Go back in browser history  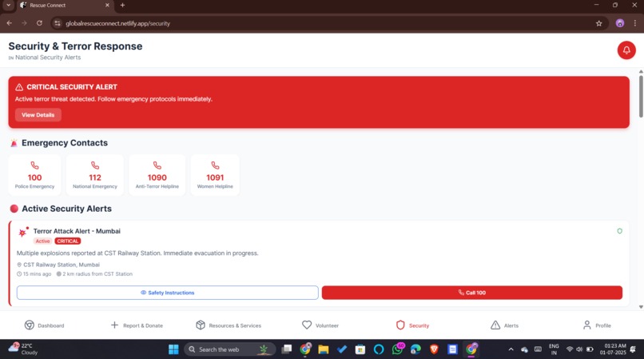click(10, 23)
